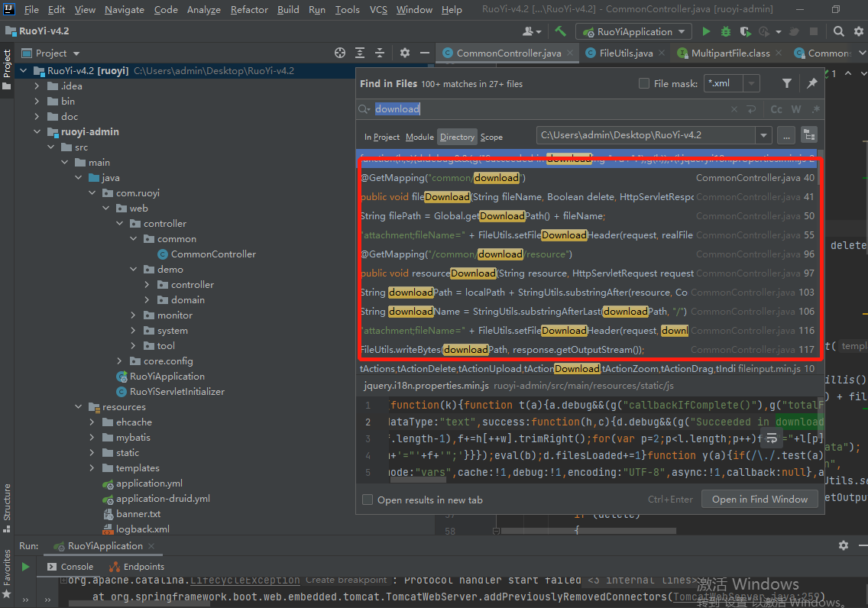The width and height of the screenshot is (868, 608).
Task: Switch to MultipartFile.class tab
Action: coord(730,53)
